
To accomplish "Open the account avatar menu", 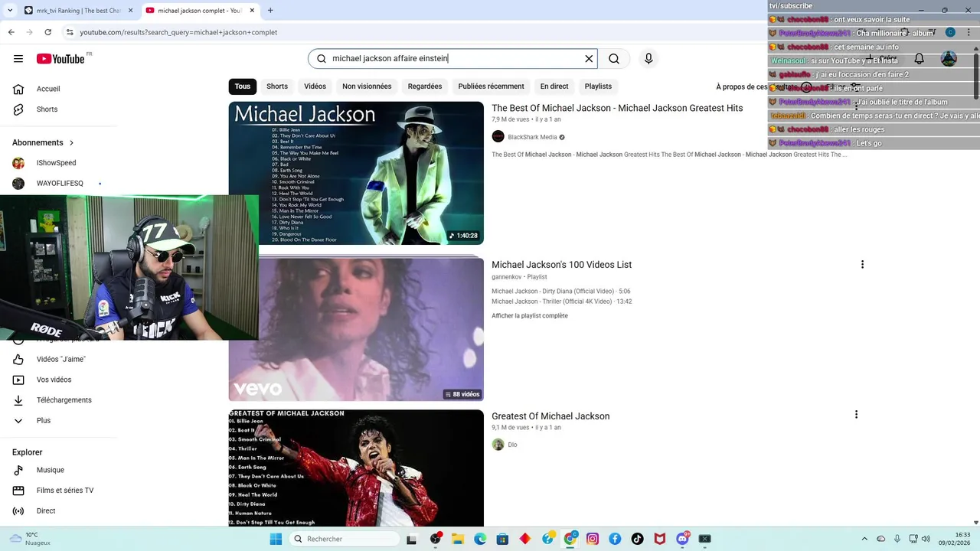I will [949, 59].
